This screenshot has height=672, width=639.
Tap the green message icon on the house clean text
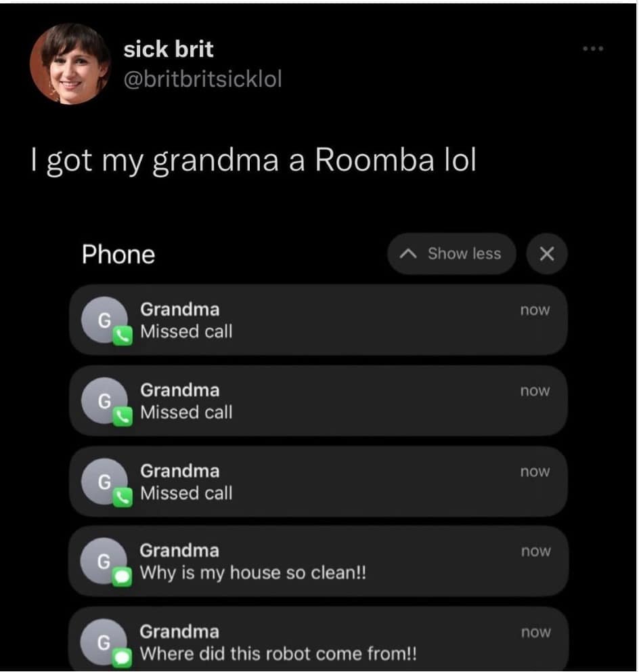pyautogui.click(x=122, y=577)
